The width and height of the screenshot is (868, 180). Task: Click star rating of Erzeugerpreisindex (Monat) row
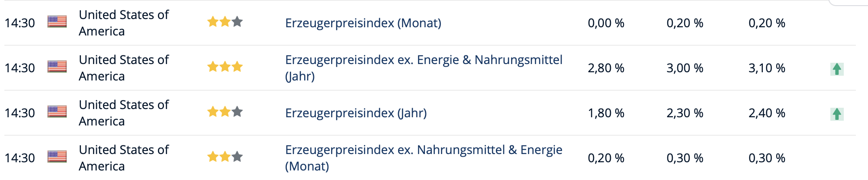[225, 22]
